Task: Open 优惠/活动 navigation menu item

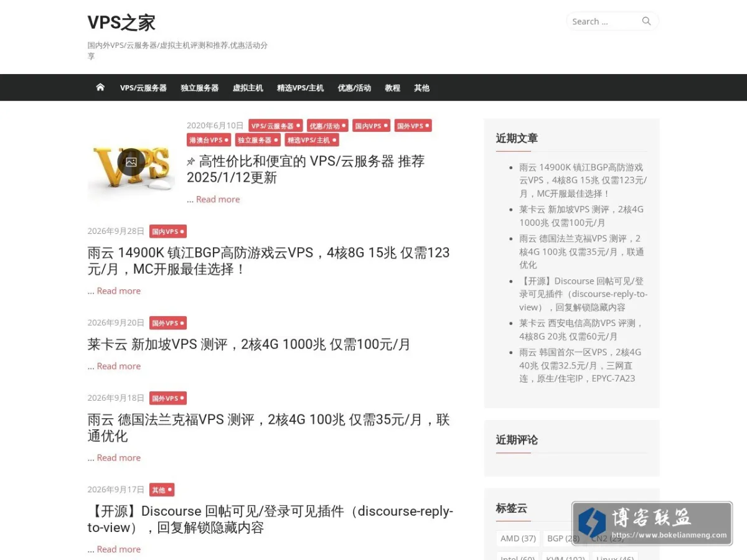Action: [354, 88]
